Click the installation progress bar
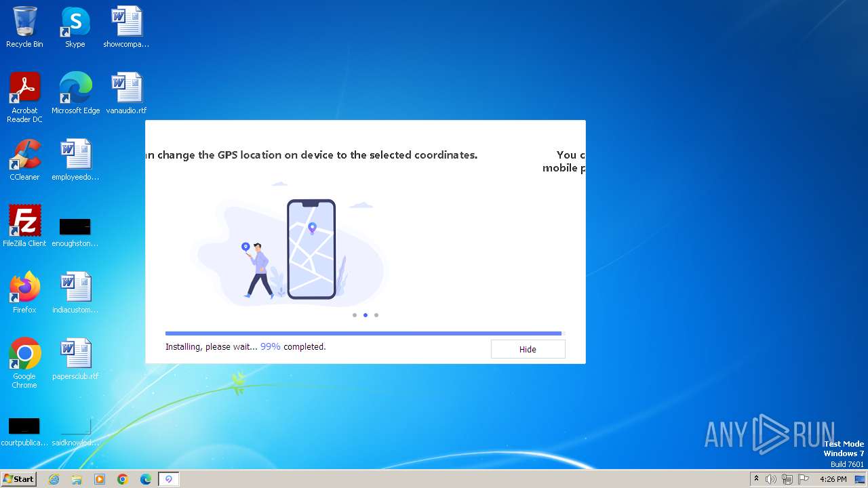This screenshot has height=488, width=868. coord(365,333)
